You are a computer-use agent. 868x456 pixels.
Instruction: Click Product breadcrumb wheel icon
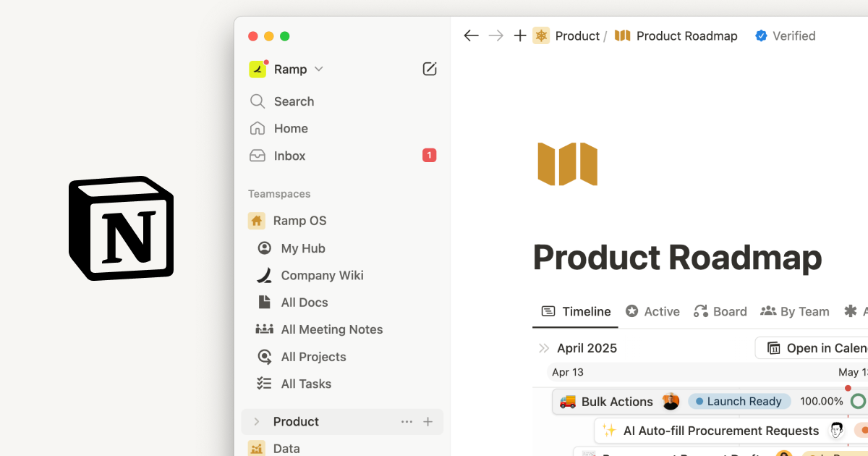click(x=541, y=35)
